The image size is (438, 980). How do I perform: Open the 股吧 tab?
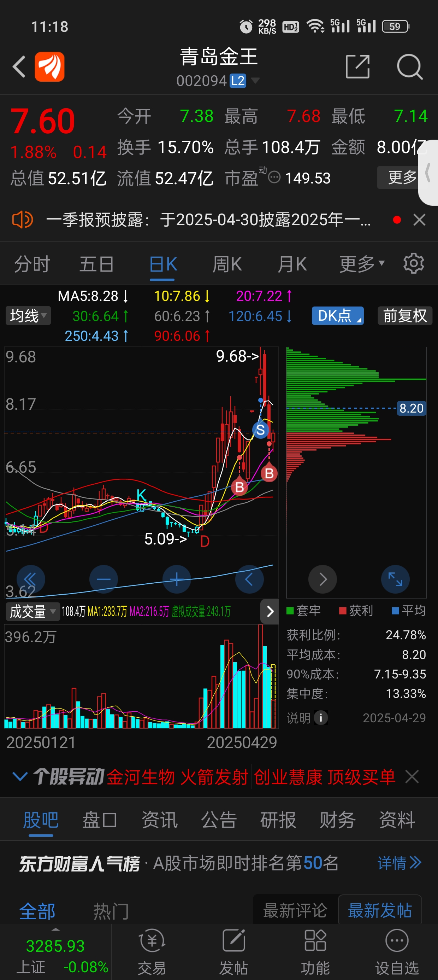(41, 820)
